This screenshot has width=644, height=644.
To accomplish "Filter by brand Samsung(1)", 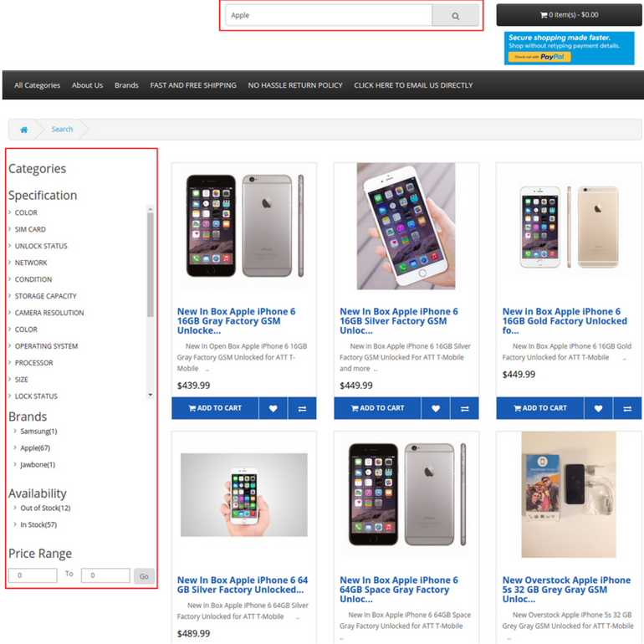I will (x=38, y=432).
